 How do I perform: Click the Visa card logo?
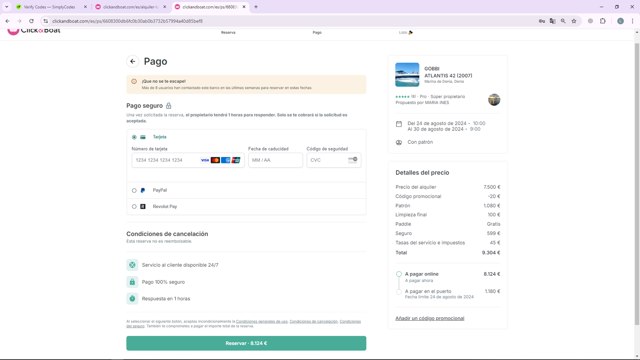(x=205, y=160)
